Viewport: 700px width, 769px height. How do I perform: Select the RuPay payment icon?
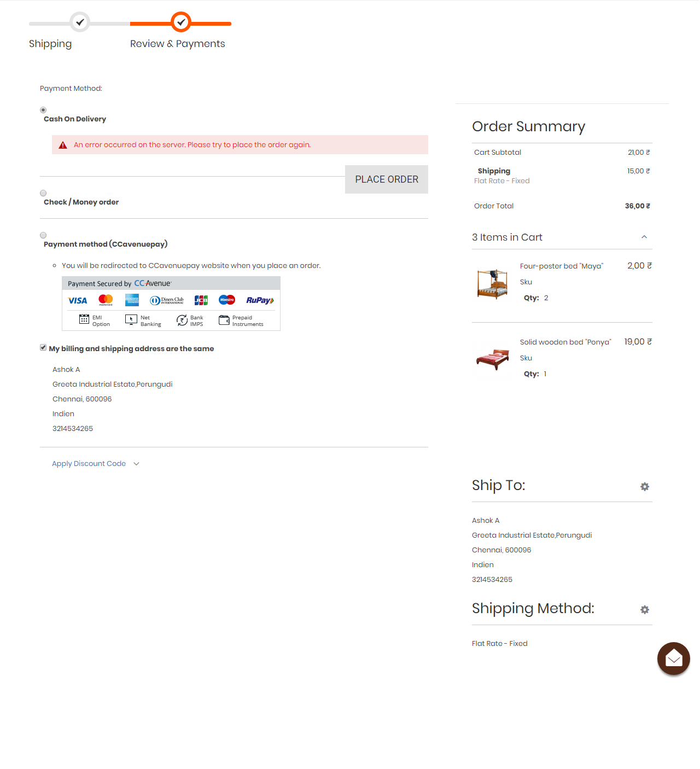tap(259, 300)
